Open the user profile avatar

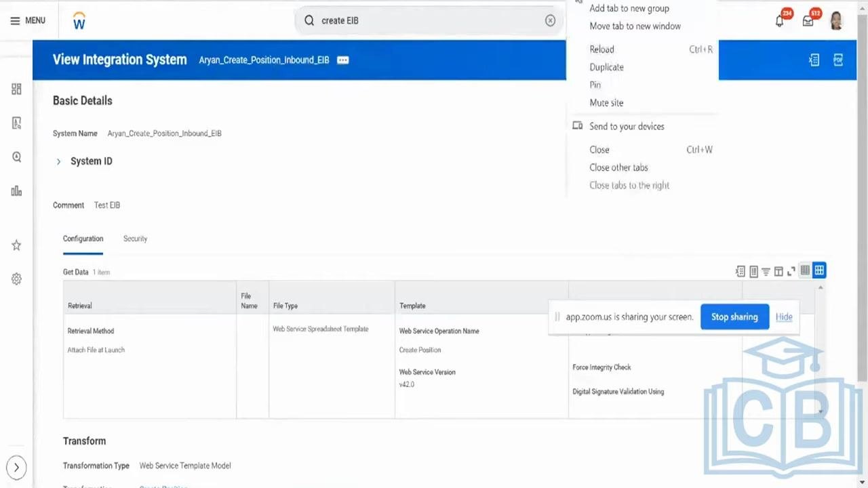[836, 20]
